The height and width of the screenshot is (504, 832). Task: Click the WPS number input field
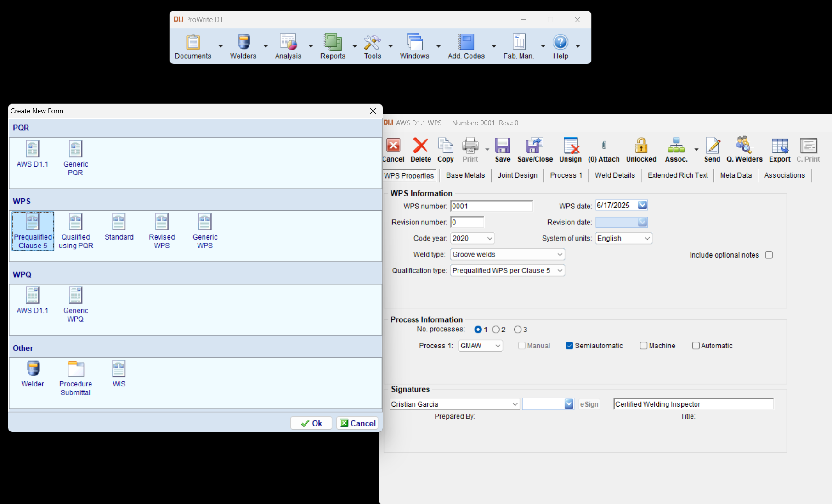click(492, 206)
